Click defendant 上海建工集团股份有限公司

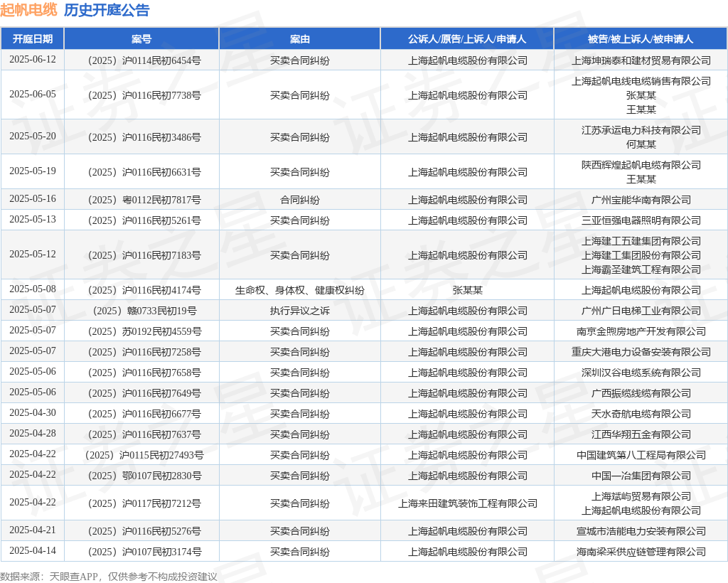point(641,255)
